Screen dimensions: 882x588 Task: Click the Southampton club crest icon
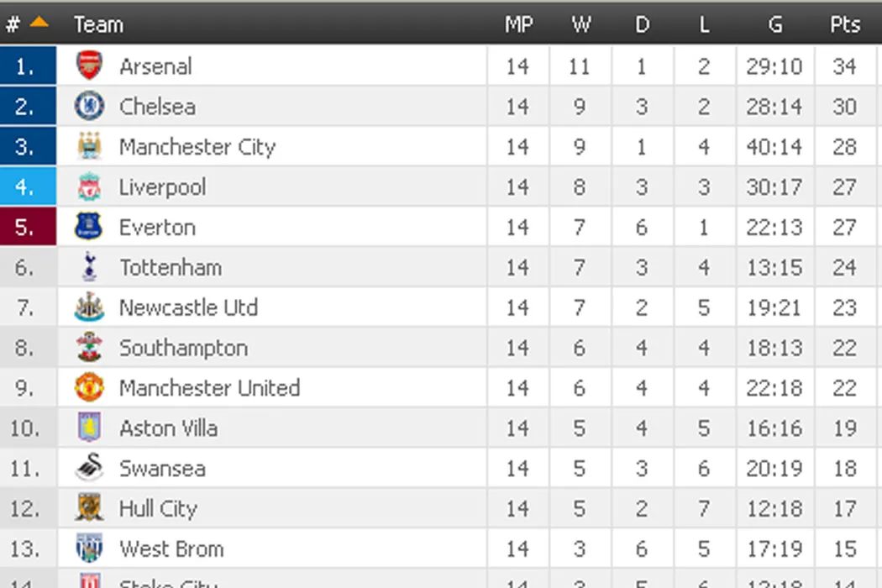(x=89, y=348)
